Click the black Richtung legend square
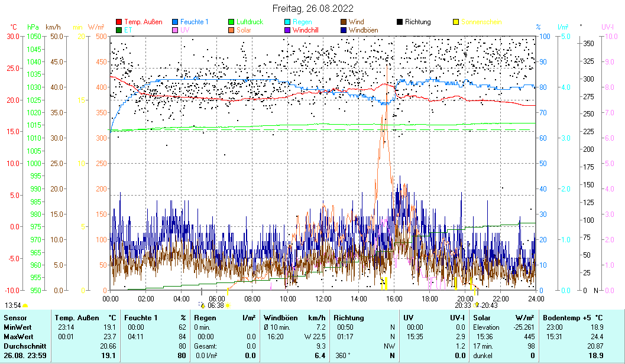The width and height of the screenshot is (625, 364). point(399,22)
